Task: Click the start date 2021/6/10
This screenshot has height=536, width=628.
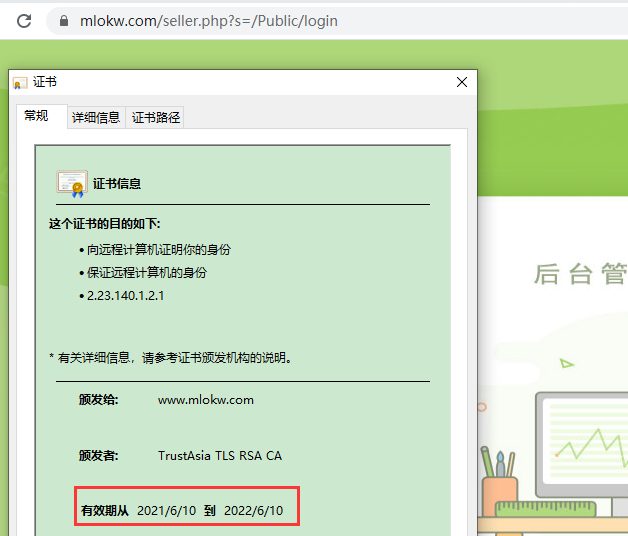Action: coord(166,511)
